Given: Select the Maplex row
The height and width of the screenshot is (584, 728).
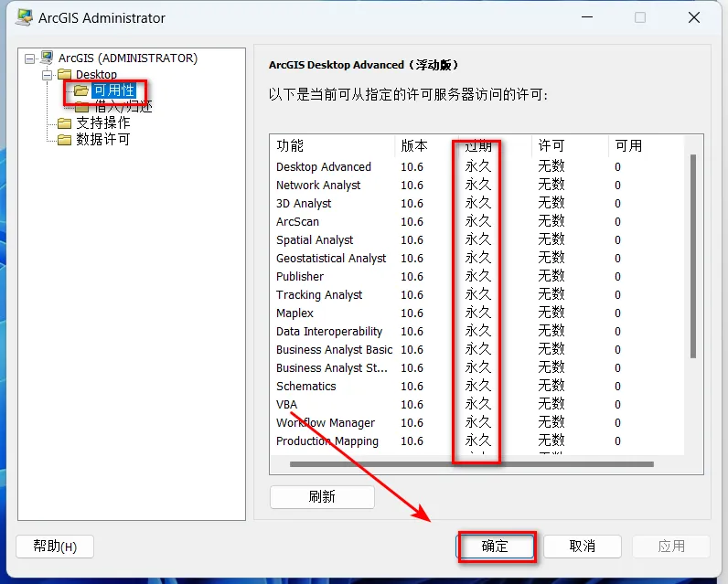Looking at the screenshot, I should (x=477, y=313).
